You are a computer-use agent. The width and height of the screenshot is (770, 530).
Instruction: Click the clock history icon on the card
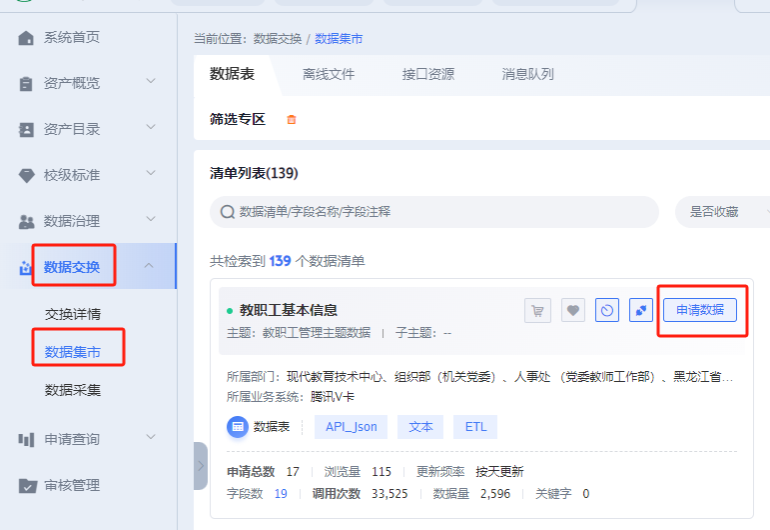click(x=607, y=310)
